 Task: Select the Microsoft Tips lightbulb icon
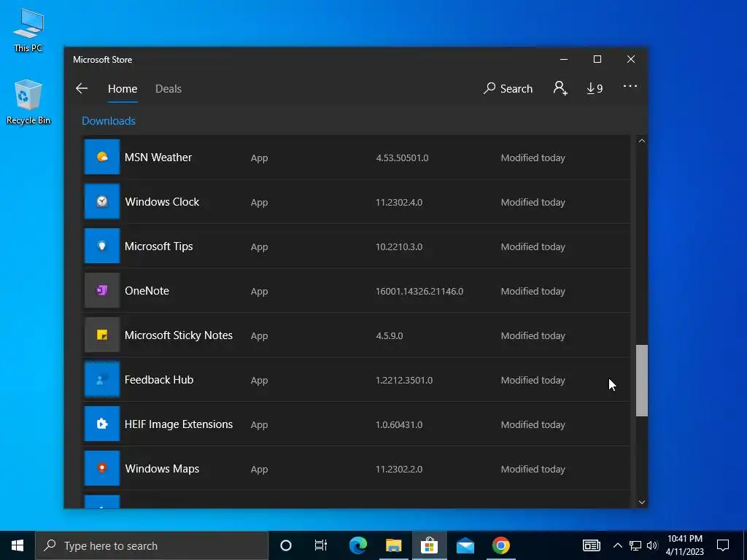[102, 246]
